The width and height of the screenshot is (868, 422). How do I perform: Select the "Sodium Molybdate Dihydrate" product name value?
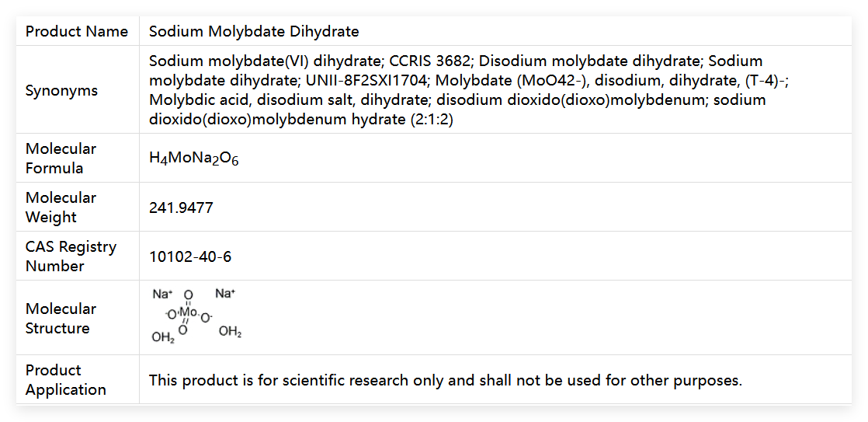pos(254,32)
